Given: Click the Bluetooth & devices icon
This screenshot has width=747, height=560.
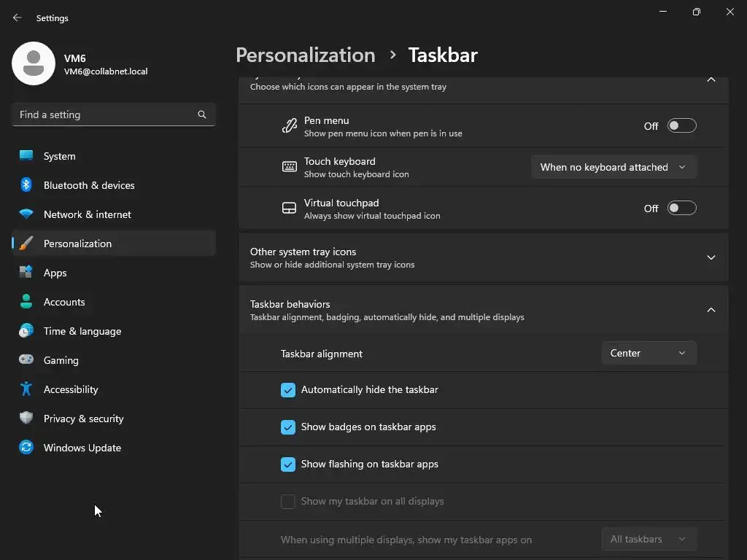Looking at the screenshot, I should coord(26,185).
